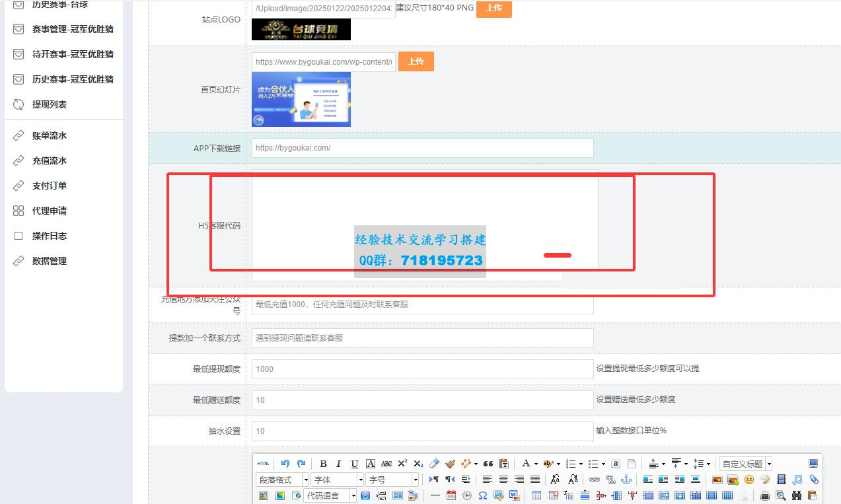Switch editor to HTML source mode

pyautogui.click(x=263, y=464)
